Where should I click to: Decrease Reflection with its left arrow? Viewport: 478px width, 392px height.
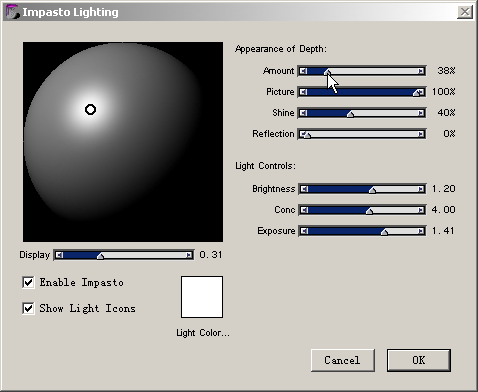[302, 134]
